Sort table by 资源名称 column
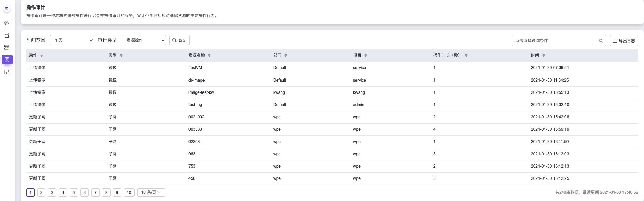The width and height of the screenshot is (644, 201). [x=209, y=55]
